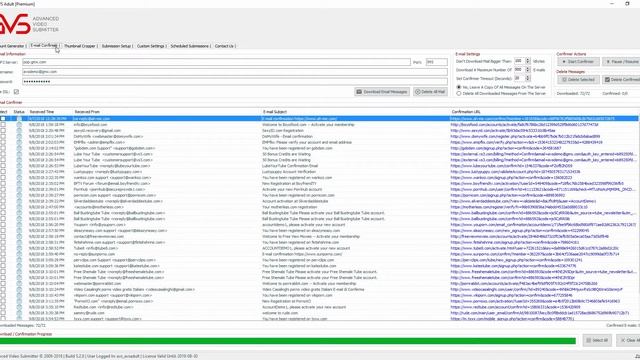
Task: Toggle the Use SSL checkbox
Action: point(16,92)
